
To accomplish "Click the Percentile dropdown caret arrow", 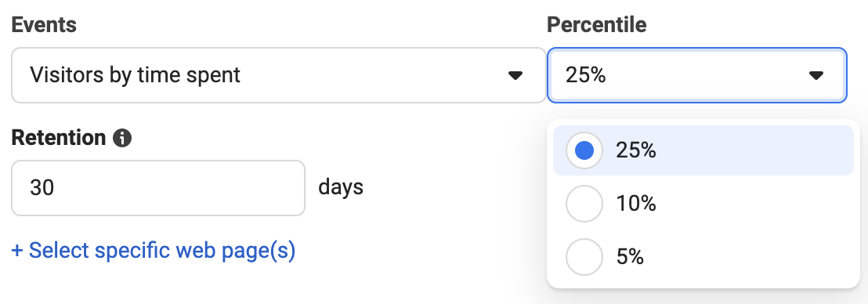I will click(816, 75).
